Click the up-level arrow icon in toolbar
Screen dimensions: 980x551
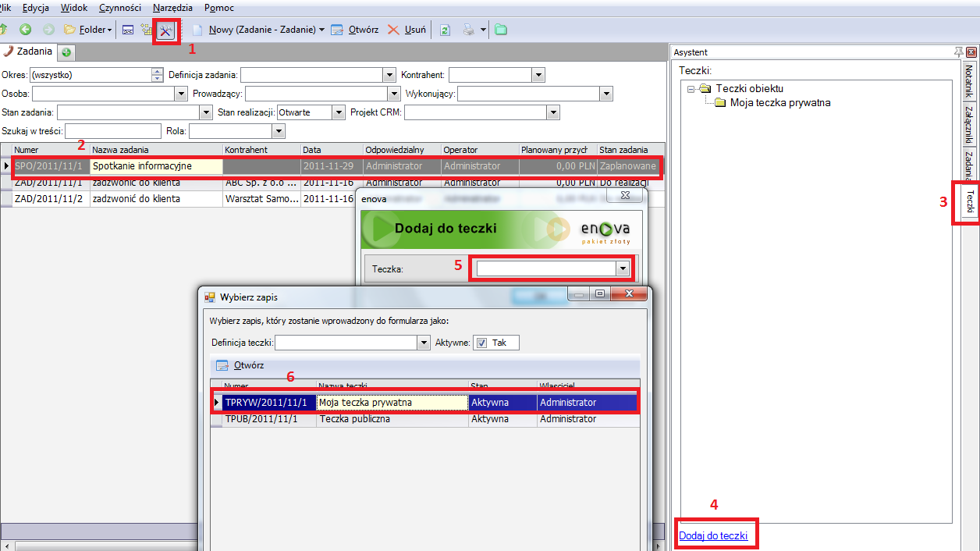(x=3, y=30)
